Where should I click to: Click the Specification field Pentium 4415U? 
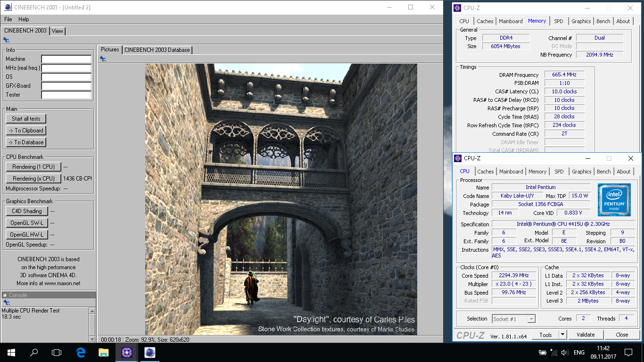(x=563, y=224)
